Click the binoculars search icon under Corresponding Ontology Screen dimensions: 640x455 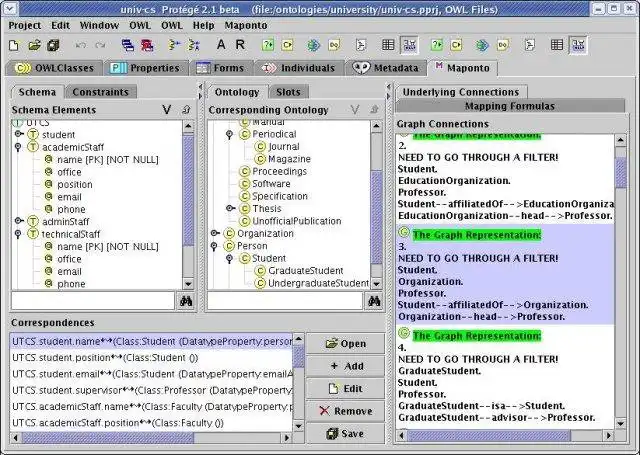click(374, 301)
